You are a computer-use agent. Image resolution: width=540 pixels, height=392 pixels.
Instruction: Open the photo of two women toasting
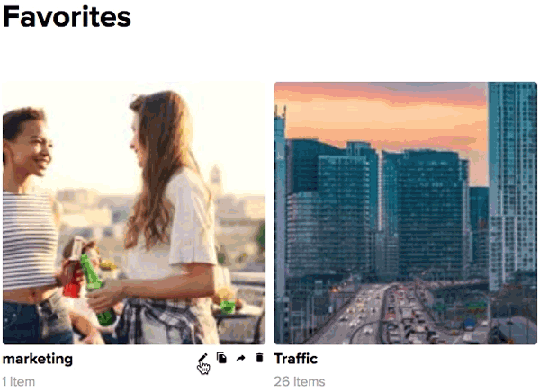134,213
